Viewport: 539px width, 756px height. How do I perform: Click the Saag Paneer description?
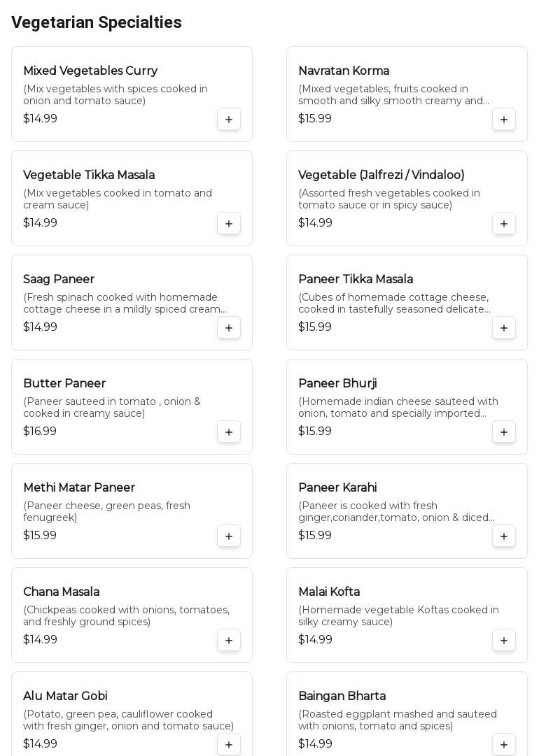[125, 304]
